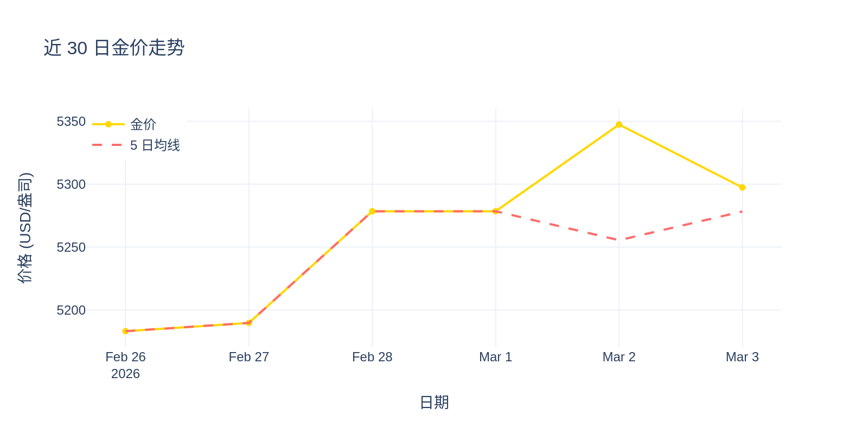Click the yellow 金价 legend line marker

point(108,124)
